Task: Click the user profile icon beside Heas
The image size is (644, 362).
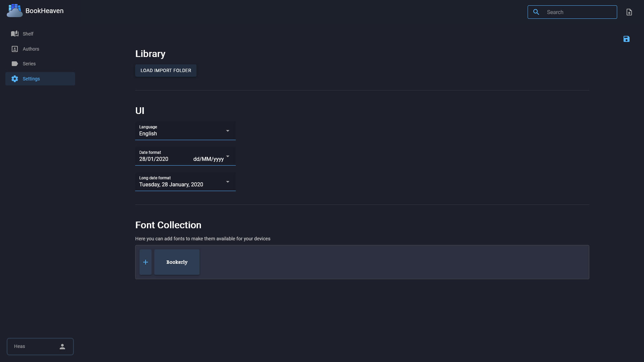Action: pyautogui.click(x=62, y=347)
